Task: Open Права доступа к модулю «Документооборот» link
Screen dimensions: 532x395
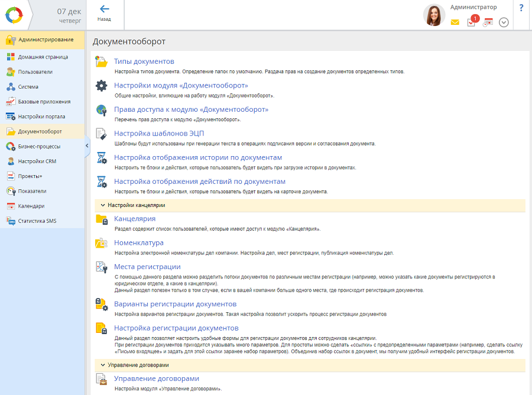Action: pyautogui.click(x=191, y=109)
